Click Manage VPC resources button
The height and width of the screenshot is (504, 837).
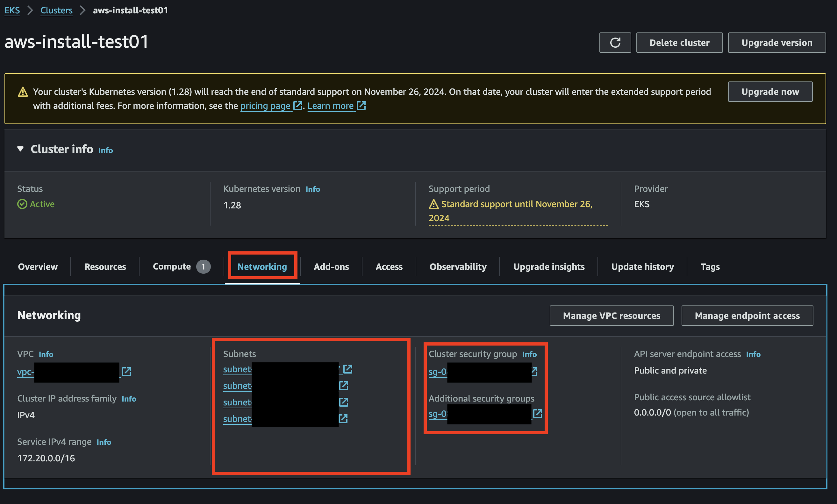(x=612, y=315)
